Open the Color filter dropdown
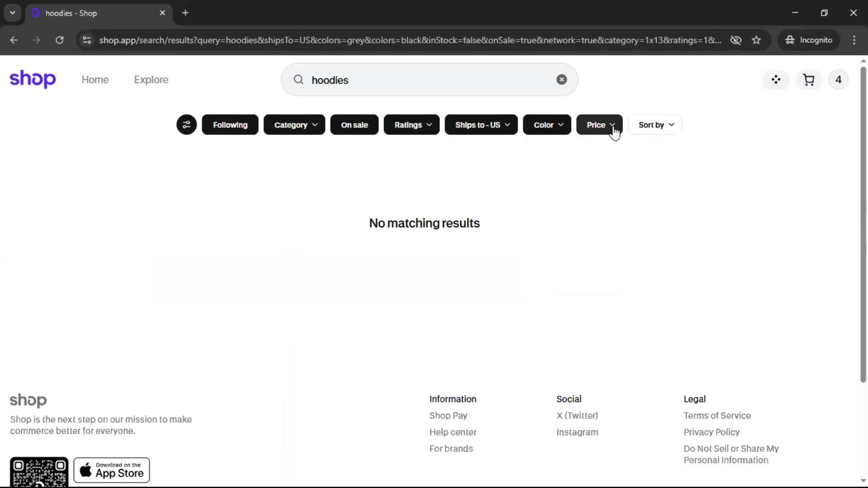 [x=547, y=125]
